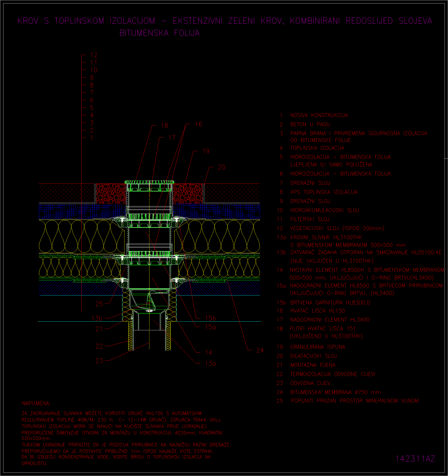448x476 pixels.
Task: Select callout label 13b left of drain
Action: tap(97, 319)
